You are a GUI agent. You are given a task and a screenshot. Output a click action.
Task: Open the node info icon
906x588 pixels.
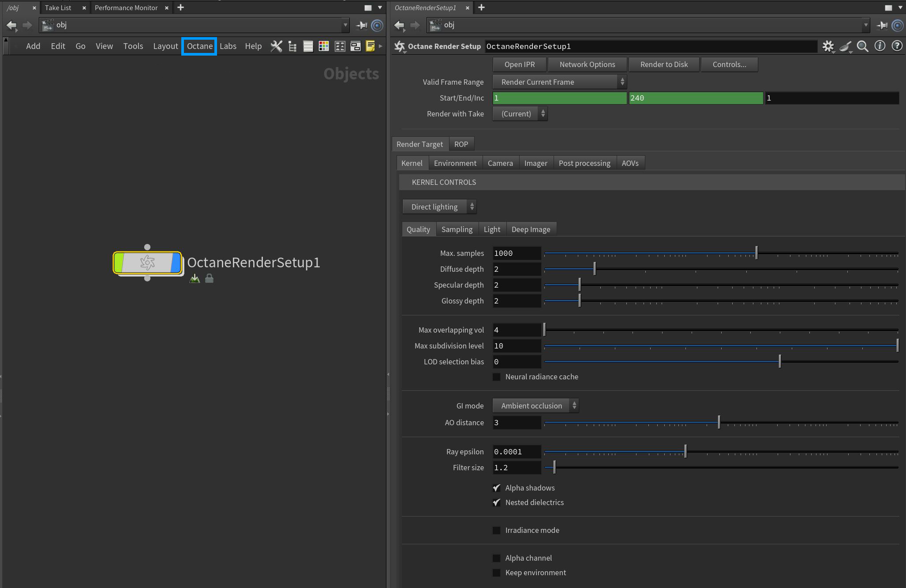pos(880,46)
